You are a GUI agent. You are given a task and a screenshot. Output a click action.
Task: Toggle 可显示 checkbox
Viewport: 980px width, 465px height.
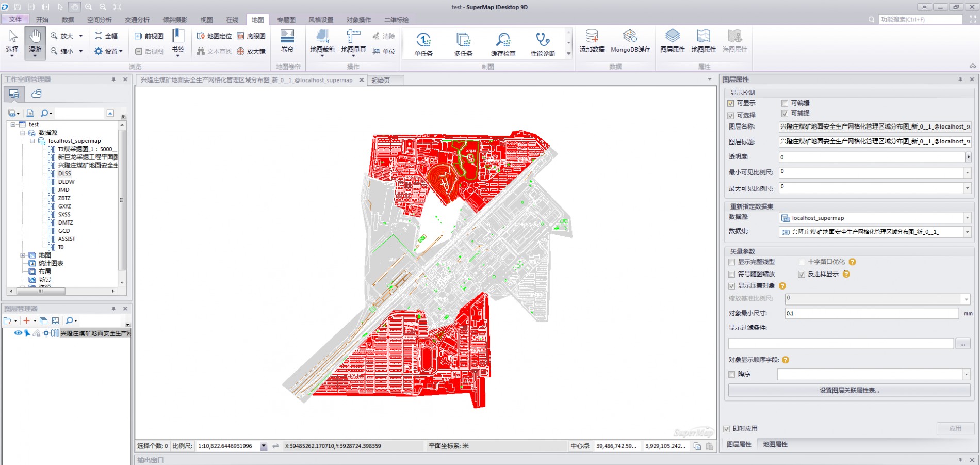click(x=731, y=103)
